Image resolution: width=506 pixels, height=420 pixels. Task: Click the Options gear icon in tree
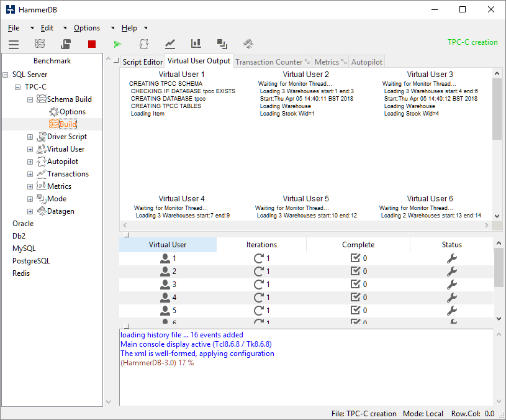[54, 112]
